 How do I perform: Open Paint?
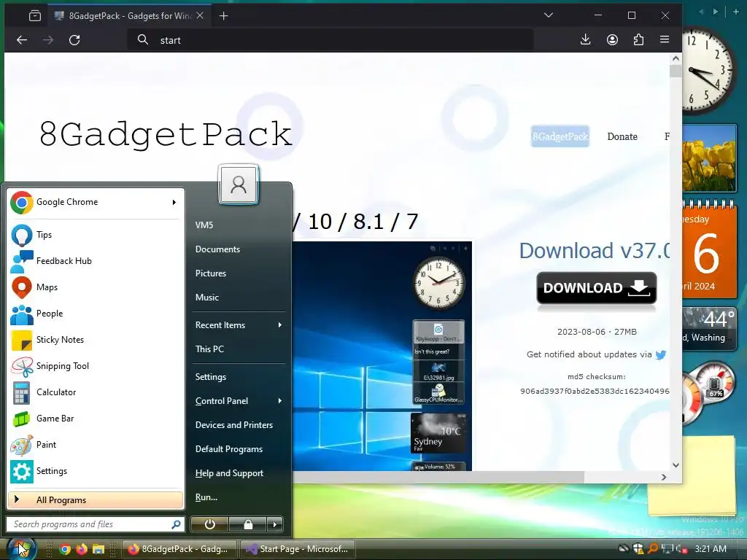pyautogui.click(x=96, y=444)
